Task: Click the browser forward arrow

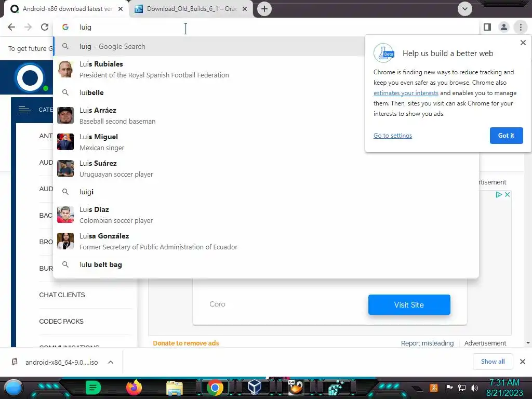Action: 28,27
